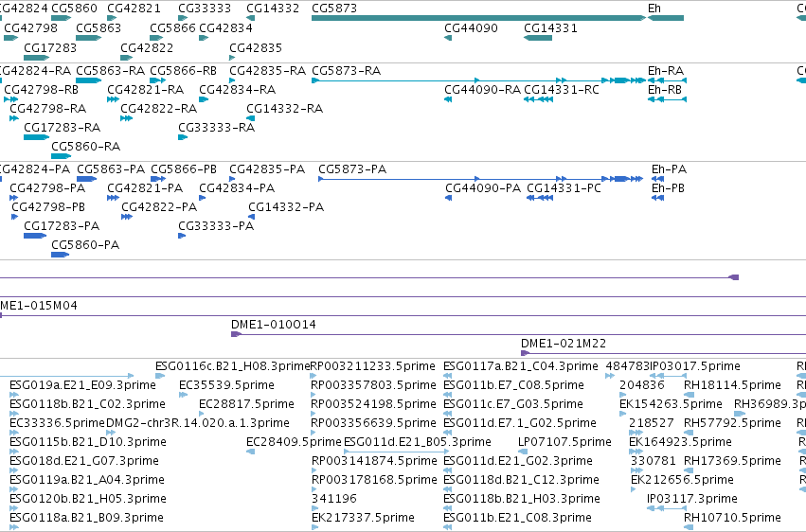The image size is (806, 532).
Task: Select the CG33333 gene label
Action: coord(205,9)
